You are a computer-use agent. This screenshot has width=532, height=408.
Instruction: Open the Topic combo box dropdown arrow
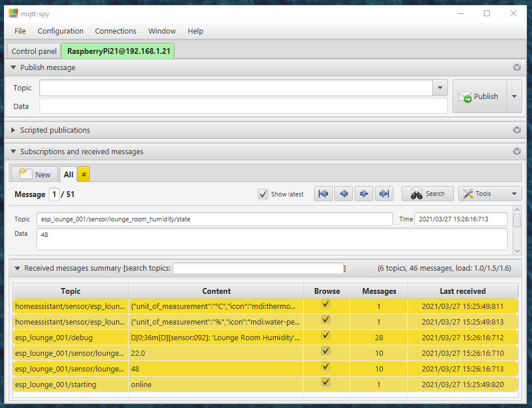(440, 88)
